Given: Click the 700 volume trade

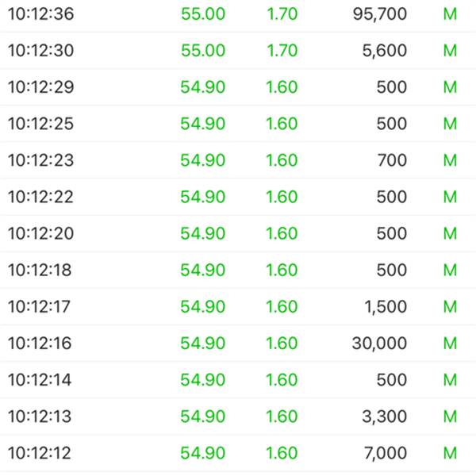Looking at the screenshot, I should coord(392,160).
